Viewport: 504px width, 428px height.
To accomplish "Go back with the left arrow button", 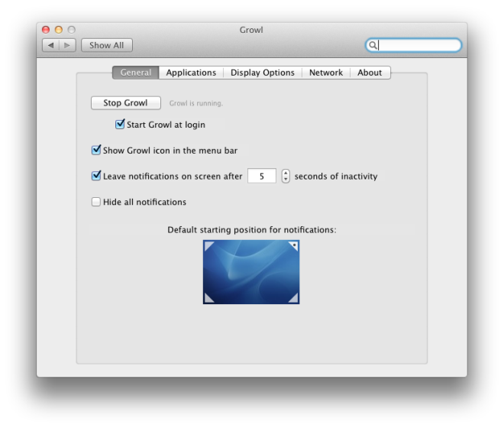I will [51, 45].
